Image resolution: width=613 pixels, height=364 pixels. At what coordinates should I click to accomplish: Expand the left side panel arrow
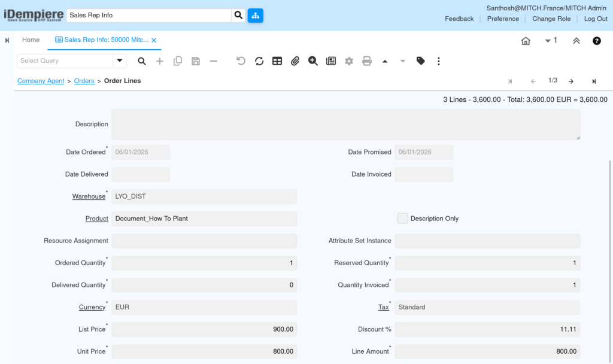coord(7,40)
